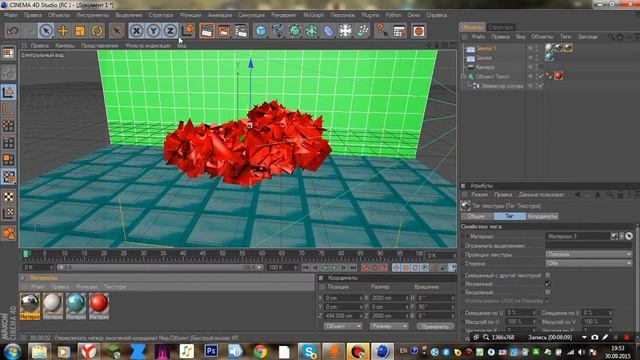Toggle the Z axis lock
The height and width of the screenshot is (360, 640).
(x=170, y=31)
